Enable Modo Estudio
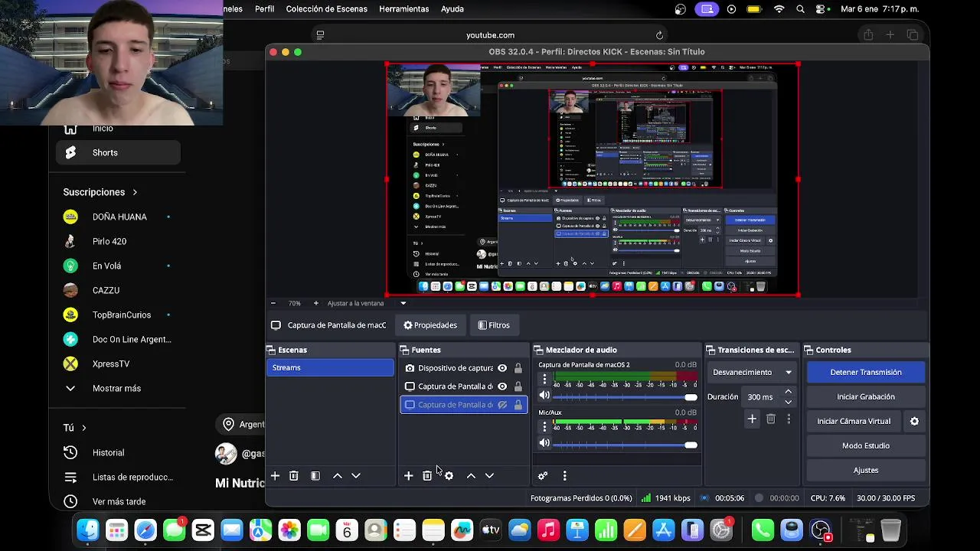 [x=866, y=445]
